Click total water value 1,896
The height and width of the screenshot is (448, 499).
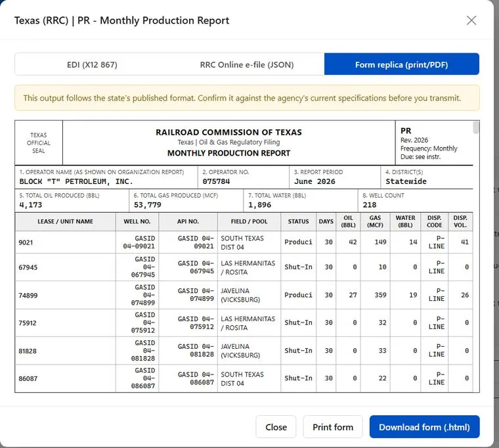pos(260,205)
